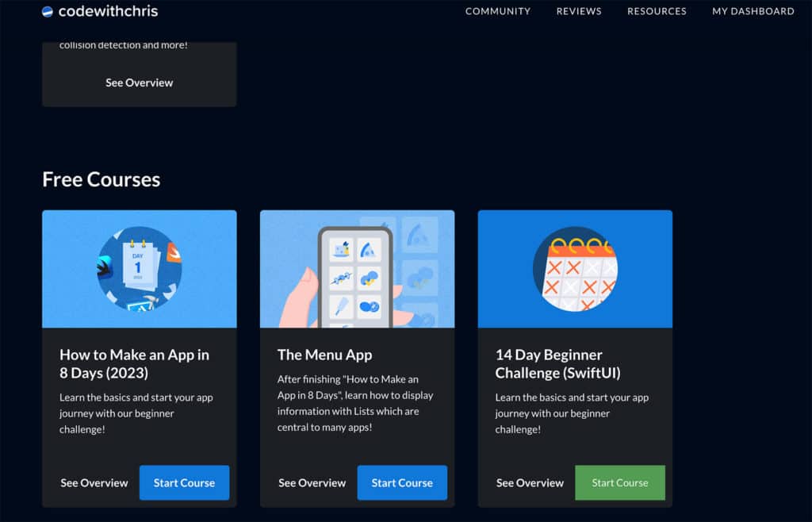Screen dimensions: 812x522
Task: Click See Overview for The Menu App
Action: [312, 482]
